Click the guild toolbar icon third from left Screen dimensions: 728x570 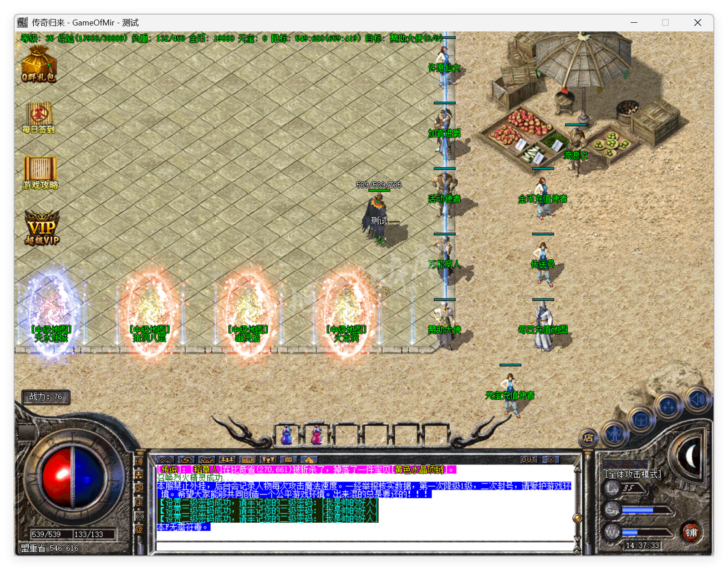[x=207, y=459]
